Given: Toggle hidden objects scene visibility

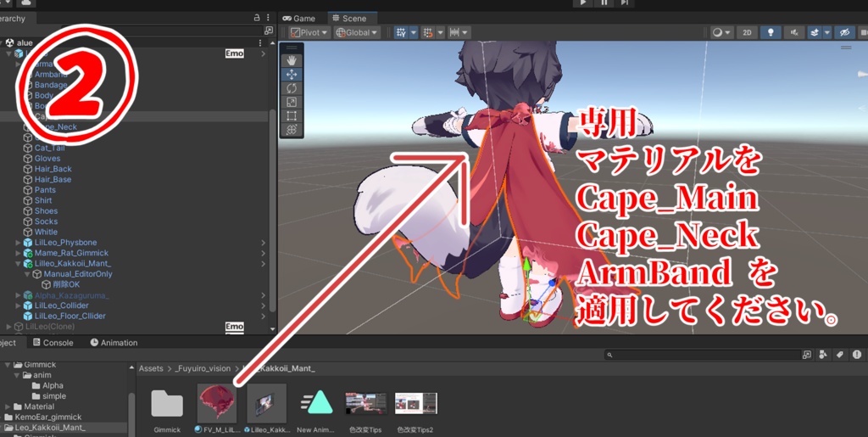Looking at the screenshot, I should coord(845,33).
